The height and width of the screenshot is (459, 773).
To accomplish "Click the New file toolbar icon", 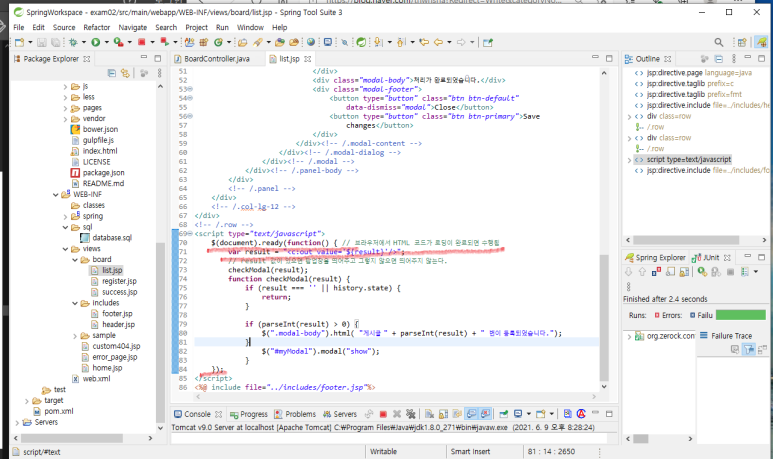I will point(19,42).
